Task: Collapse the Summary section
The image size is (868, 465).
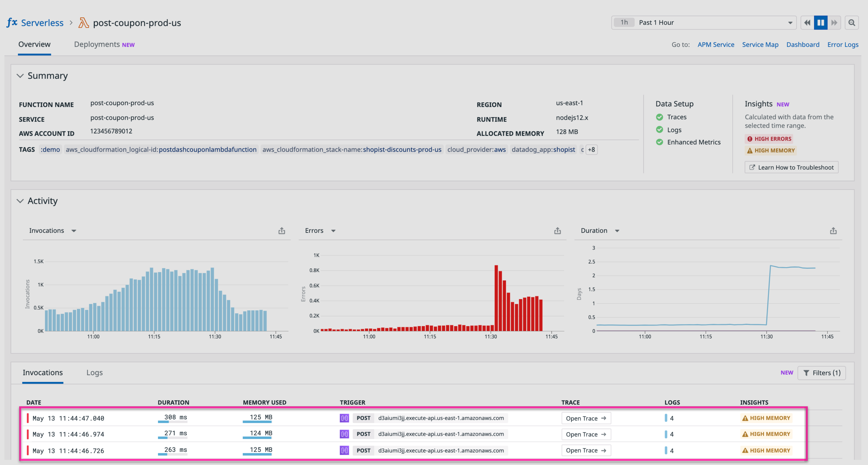Action: click(x=20, y=76)
